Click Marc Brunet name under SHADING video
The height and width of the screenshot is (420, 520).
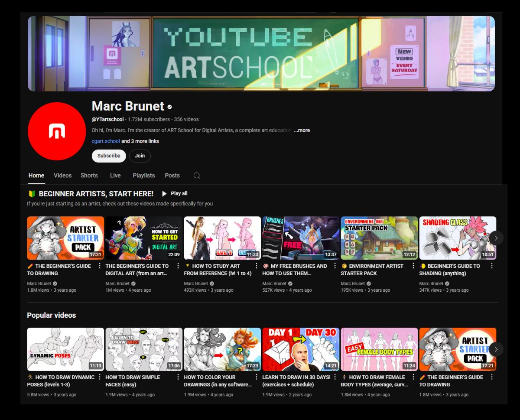[x=431, y=283]
